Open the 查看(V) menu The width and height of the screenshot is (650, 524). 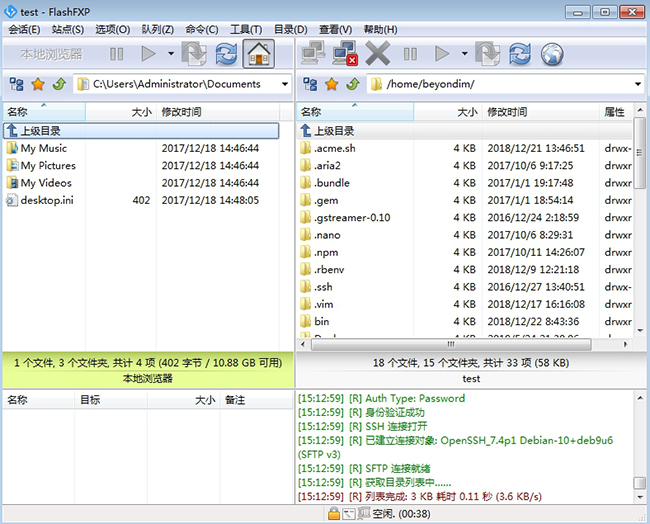[x=335, y=30]
